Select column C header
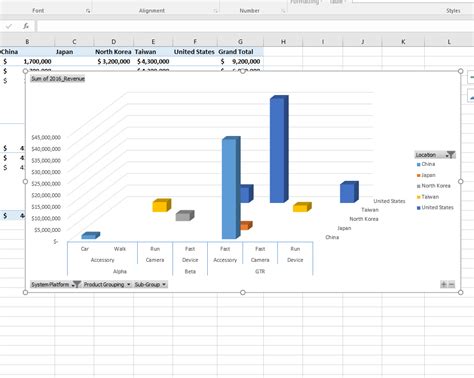 [x=74, y=42]
